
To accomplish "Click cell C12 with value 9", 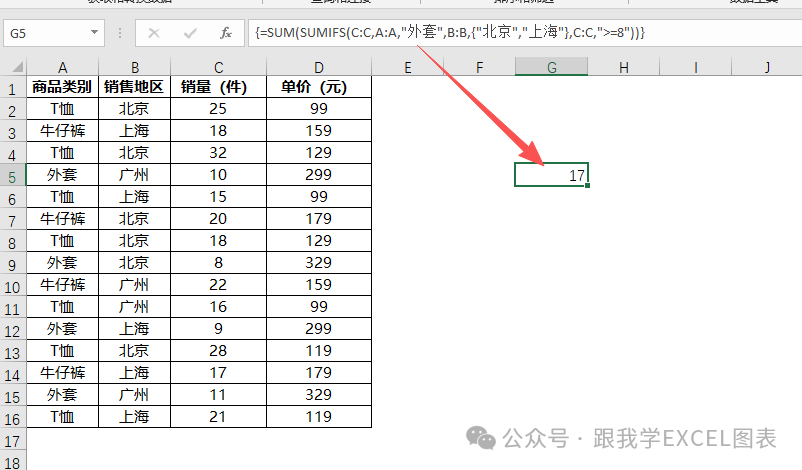I will 218,329.
